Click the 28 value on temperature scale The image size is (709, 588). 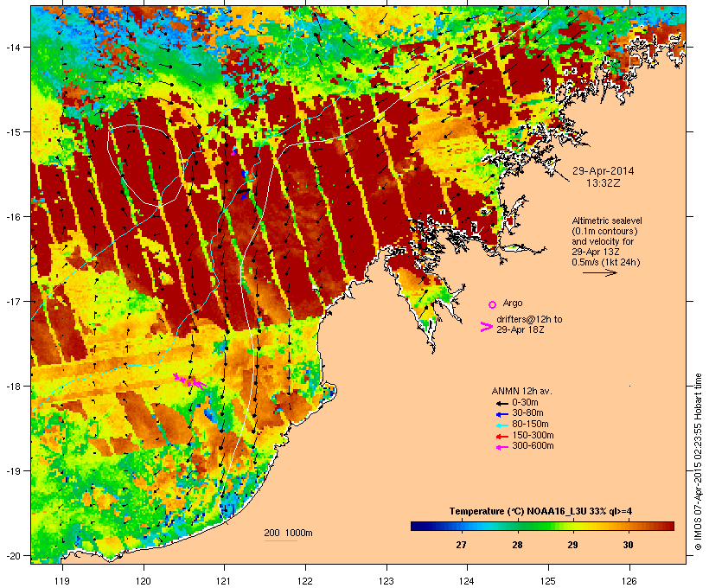point(517,545)
